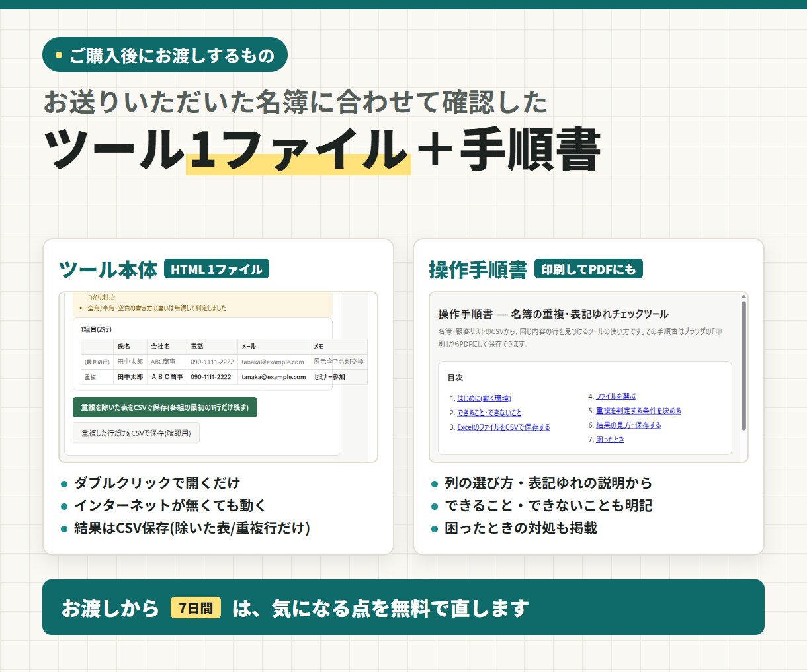
Task: Click the HTML 1ファイル badge
Action: (x=216, y=269)
